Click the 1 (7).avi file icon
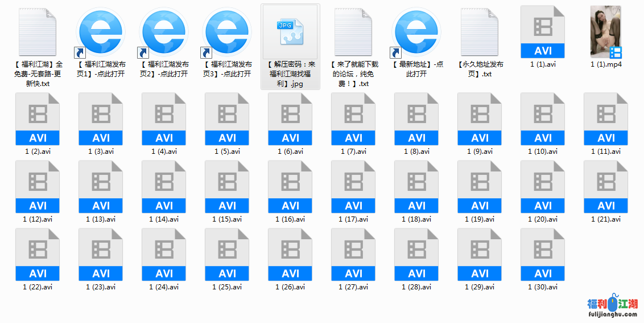Screen dimensions: 644x323 353,118
